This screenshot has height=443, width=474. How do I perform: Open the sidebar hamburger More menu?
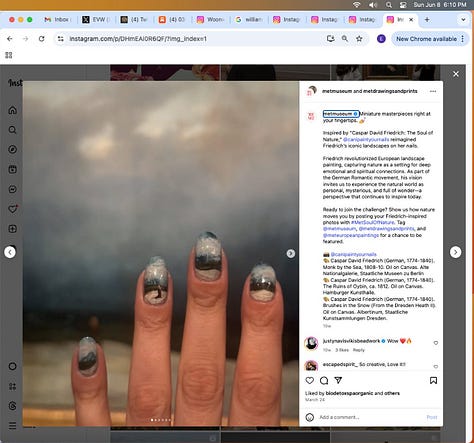pyautogui.click(x=12, y=426)
